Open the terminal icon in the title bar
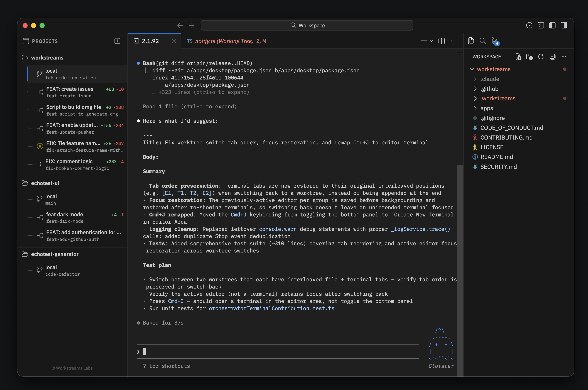 tap(541, 25)
